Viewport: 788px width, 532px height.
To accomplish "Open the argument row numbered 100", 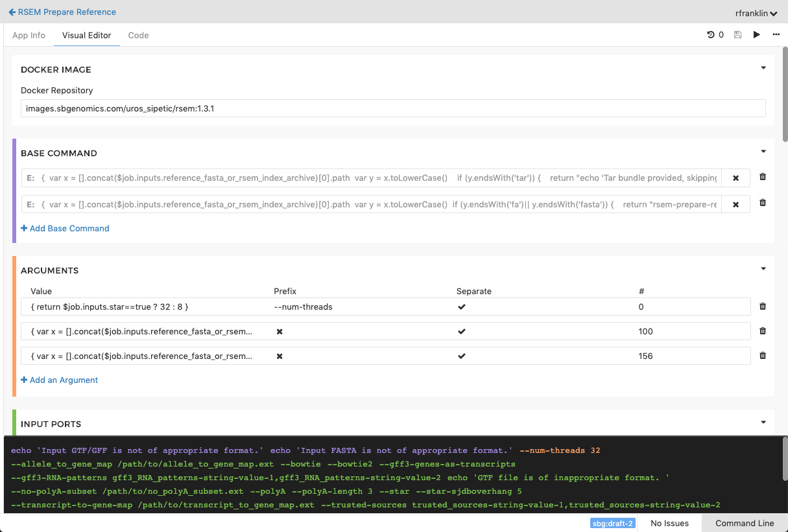I will point(386,331).
